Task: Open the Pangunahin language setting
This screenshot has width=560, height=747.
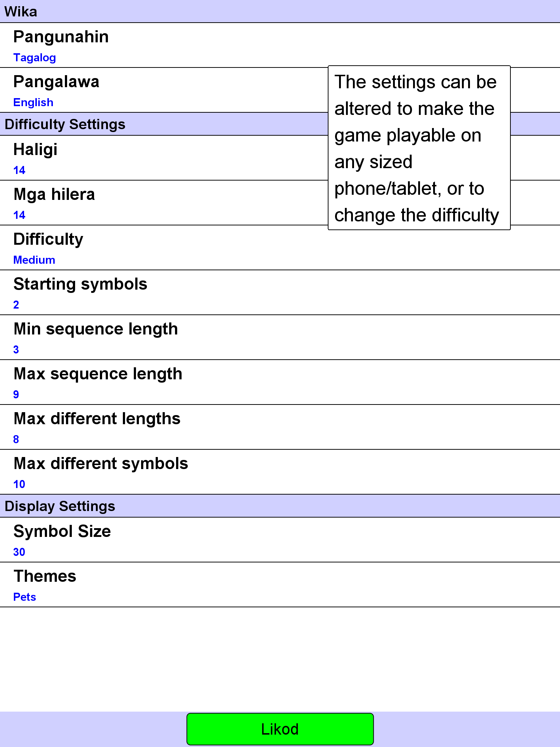Action: [x=280, y=45]
